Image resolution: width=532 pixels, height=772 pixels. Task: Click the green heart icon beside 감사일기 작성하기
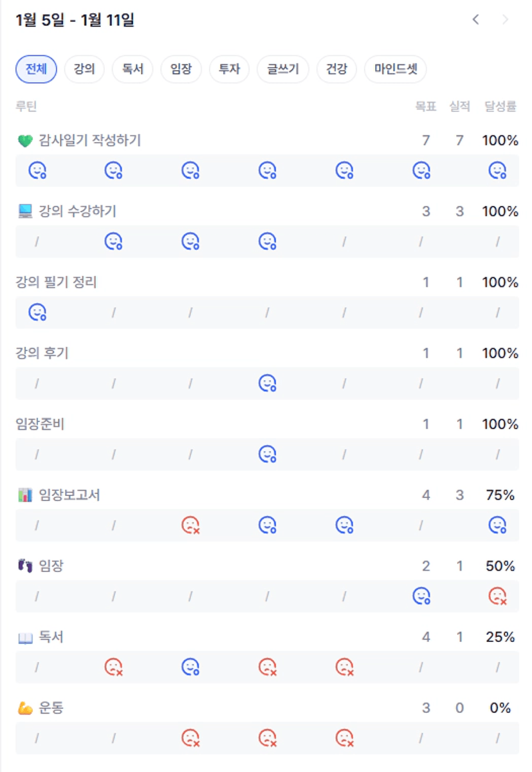(x=25, y=140)
